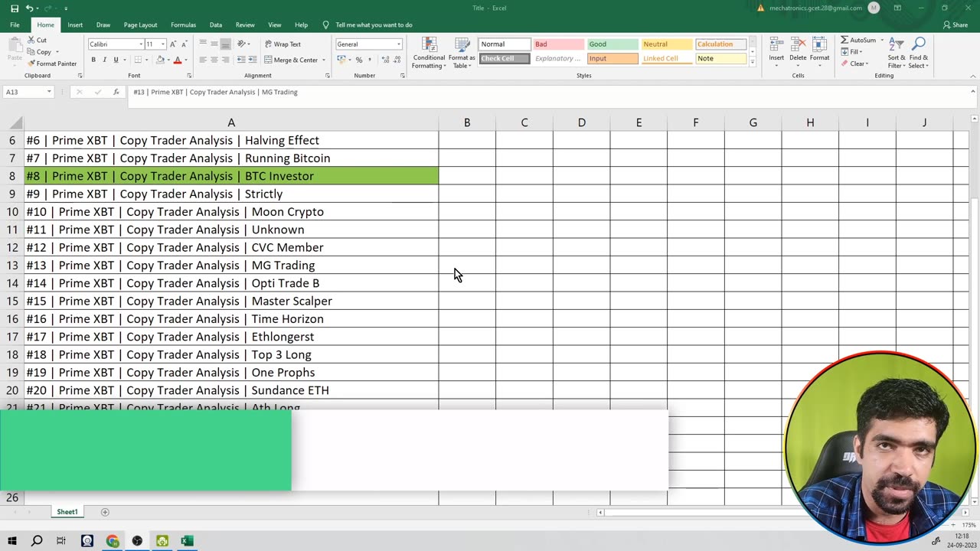Open the Fill dropdown
Image resolution: width=980 pixels, height=551 pixels.
tap(851, 52)
